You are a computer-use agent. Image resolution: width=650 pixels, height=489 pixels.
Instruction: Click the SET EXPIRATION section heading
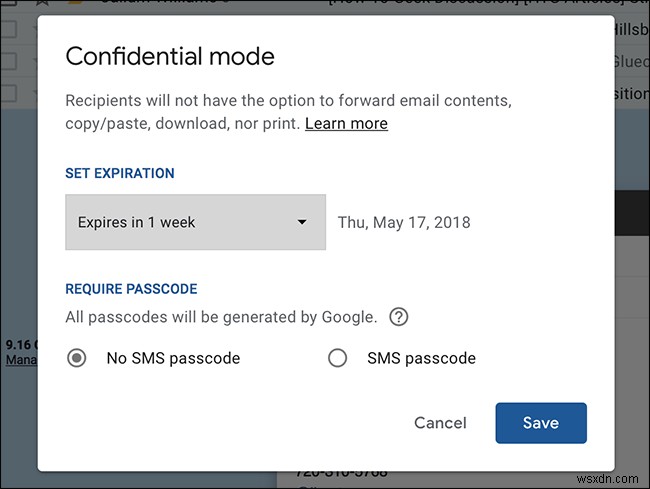point(120,173)
